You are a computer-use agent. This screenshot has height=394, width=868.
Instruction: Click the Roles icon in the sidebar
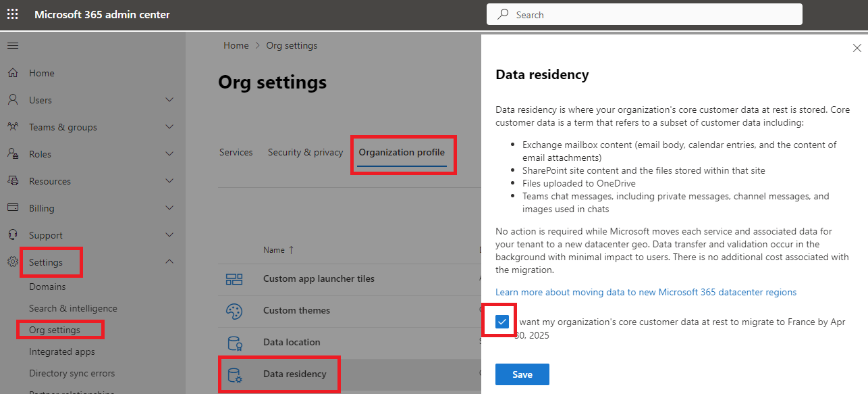tap(13, 154)
